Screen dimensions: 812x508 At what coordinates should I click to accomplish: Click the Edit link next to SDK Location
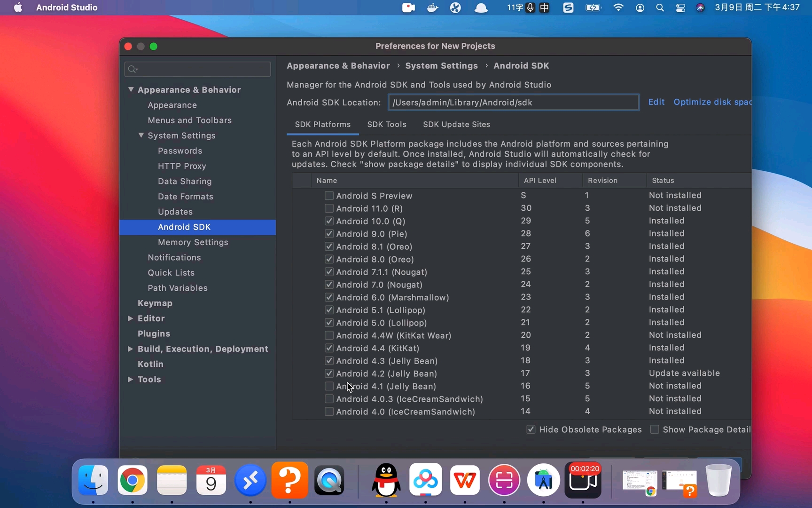click(x=656, y=102)
